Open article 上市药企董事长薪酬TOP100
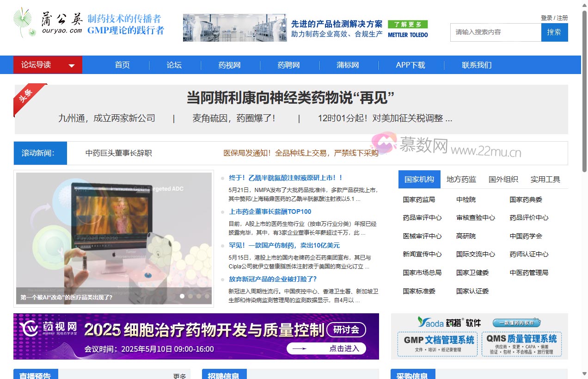The image size is (588, 379). tap(270, 211)
